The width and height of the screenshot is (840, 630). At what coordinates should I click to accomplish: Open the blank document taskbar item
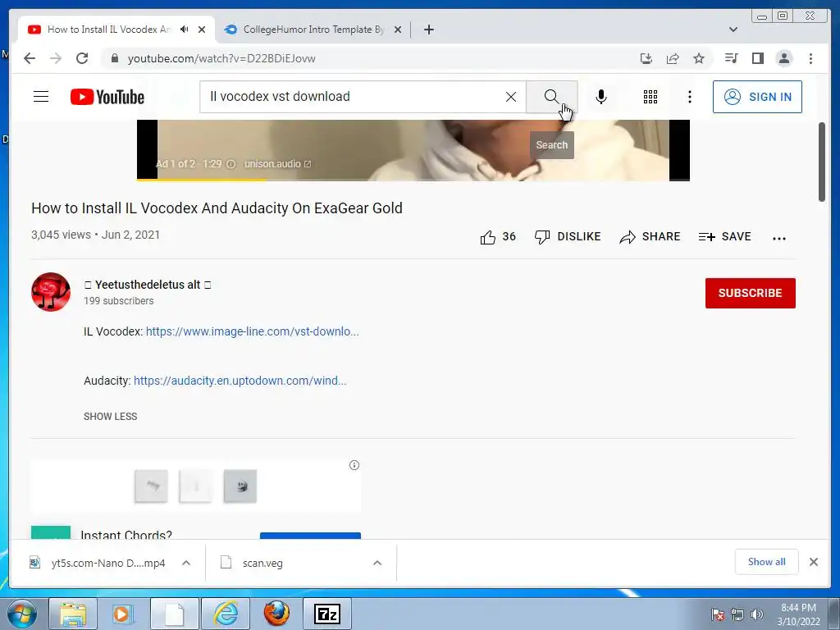point(174,614)
